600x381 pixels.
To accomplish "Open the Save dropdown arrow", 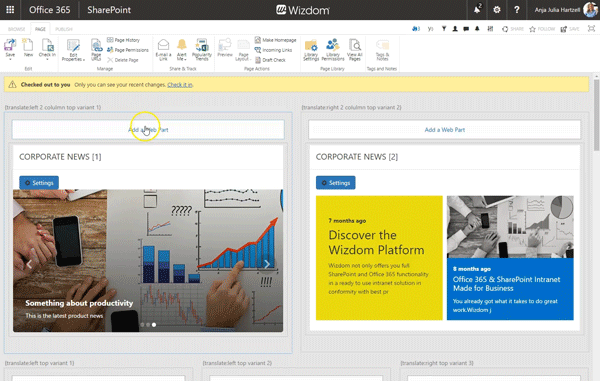I will click(10, 59).
